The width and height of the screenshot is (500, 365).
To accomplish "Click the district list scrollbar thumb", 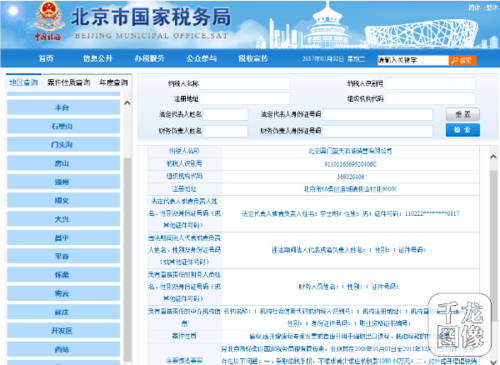I will (x=127, y=259).
